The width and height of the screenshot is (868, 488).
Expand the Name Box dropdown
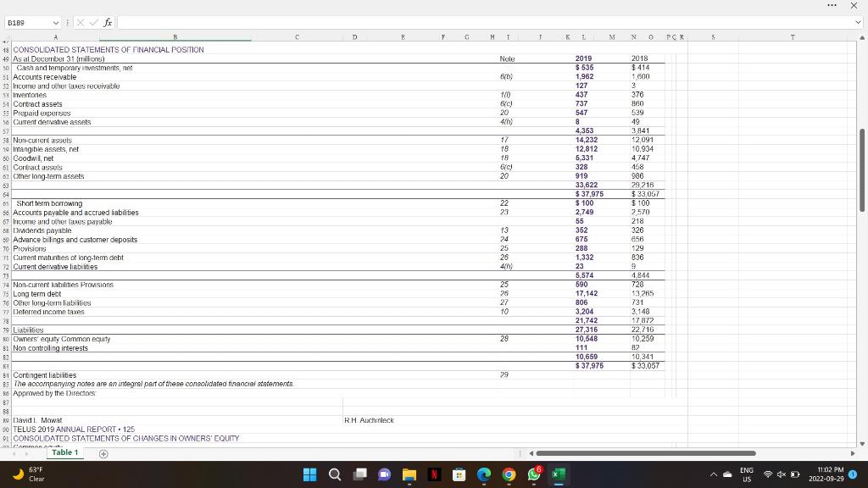[x=55, y=23]
